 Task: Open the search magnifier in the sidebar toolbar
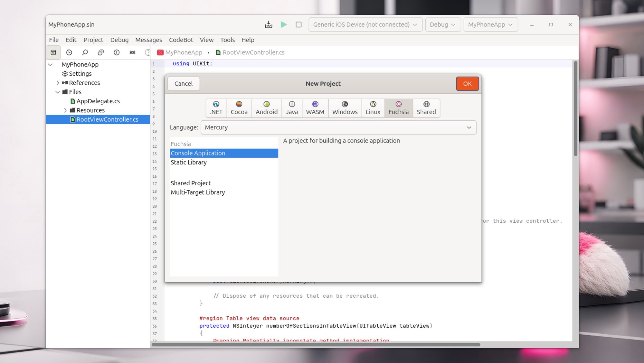tap(85, 52)
